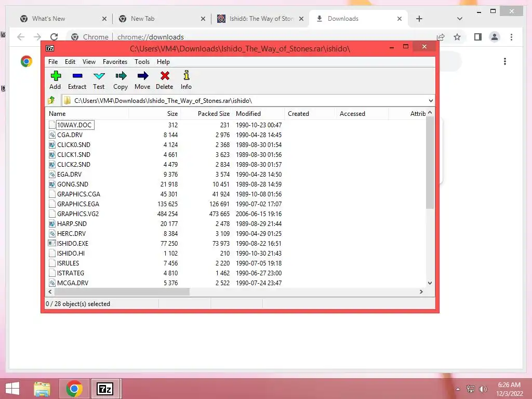This screenshot has height=399, width=532.
Task: Open the Tools menu
Action: pyautogui.click(x=142, y=62)
